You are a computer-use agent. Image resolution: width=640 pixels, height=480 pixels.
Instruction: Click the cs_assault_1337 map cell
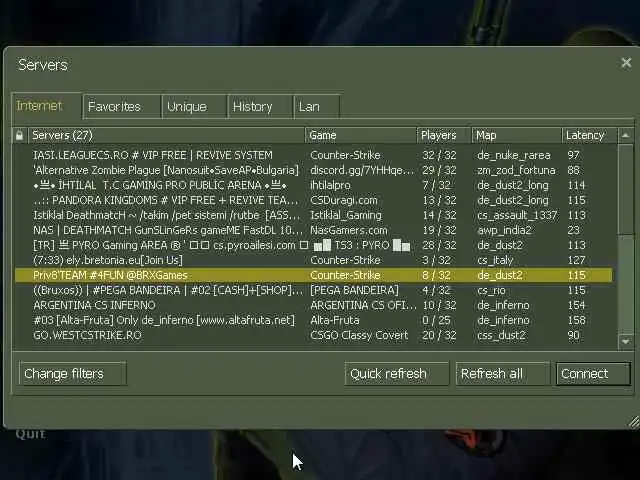pos(517,215)
